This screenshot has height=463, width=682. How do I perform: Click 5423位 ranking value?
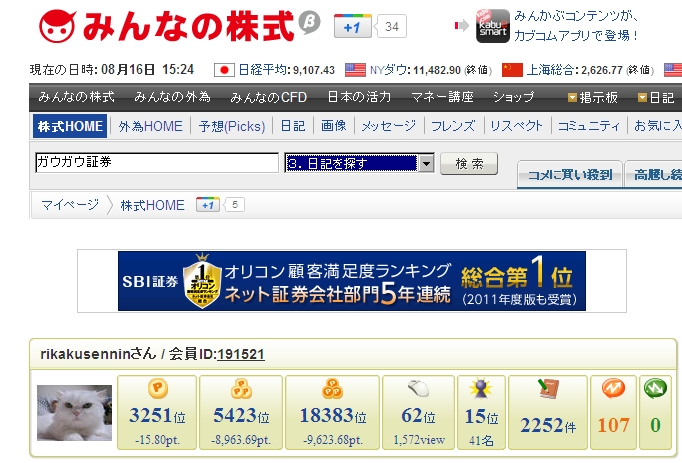click(x=241, y=416)
